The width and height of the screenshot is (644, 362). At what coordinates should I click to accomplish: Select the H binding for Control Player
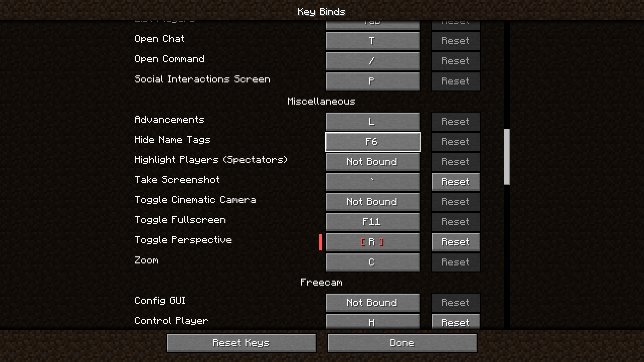click(372, 322)
